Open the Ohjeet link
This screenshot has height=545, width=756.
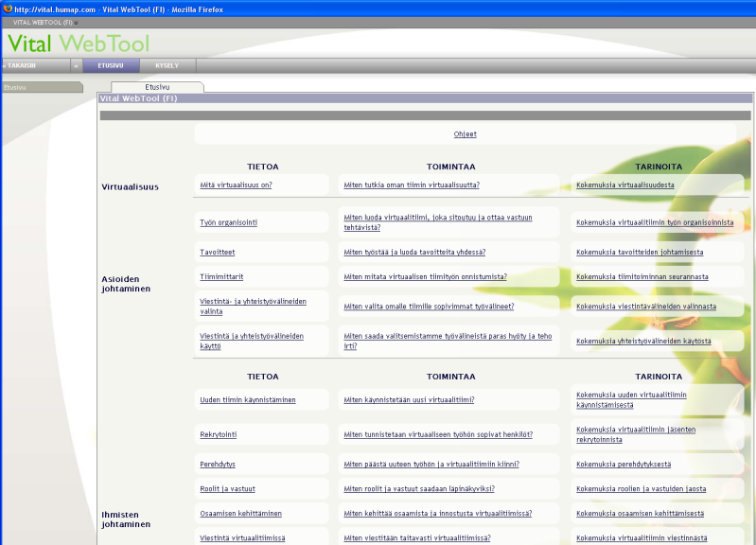coord(465,134)
